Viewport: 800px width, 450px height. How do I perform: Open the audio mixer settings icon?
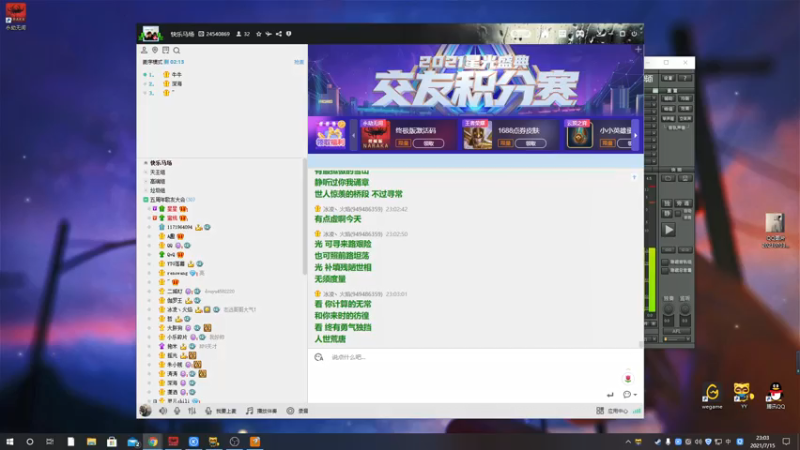pyautogui.click(x=192, y=411)
